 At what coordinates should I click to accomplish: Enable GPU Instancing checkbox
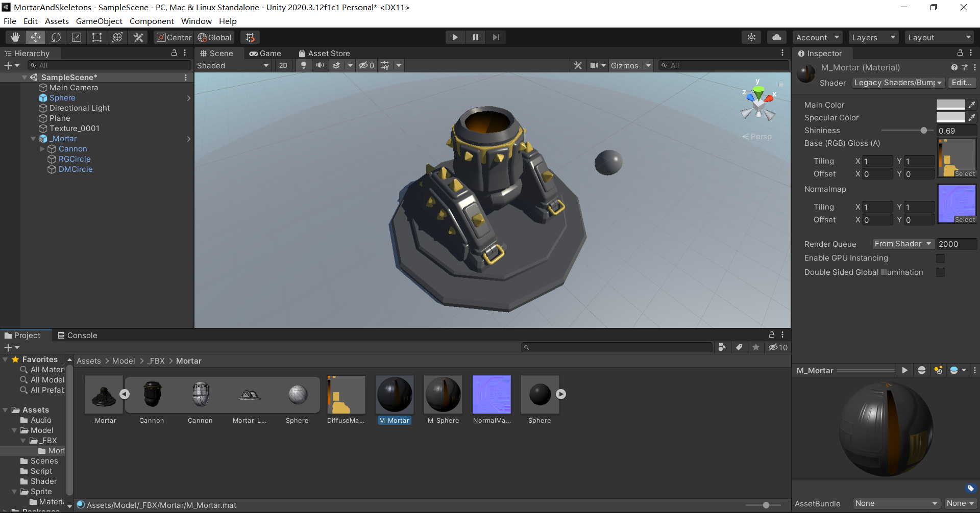[940, 258]
